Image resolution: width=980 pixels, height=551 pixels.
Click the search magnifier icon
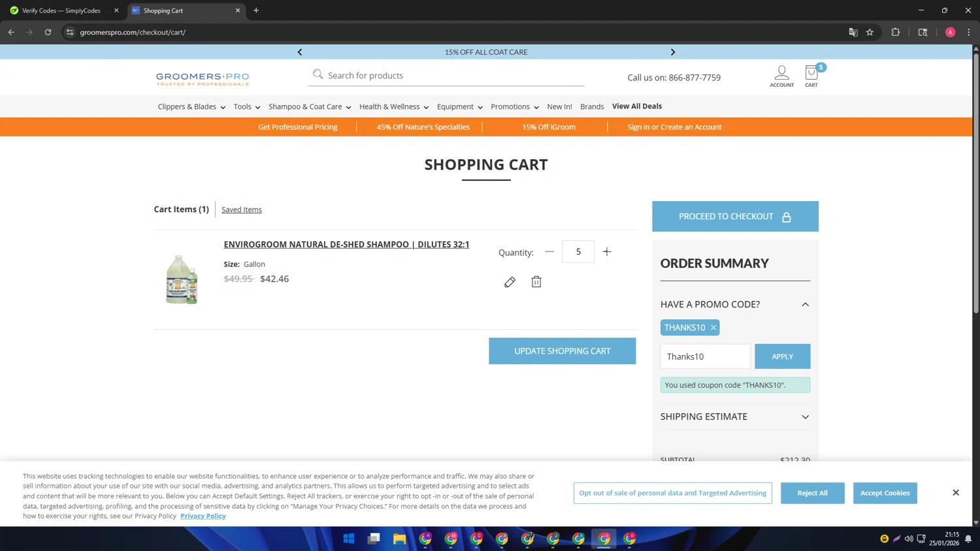point(318,74)
